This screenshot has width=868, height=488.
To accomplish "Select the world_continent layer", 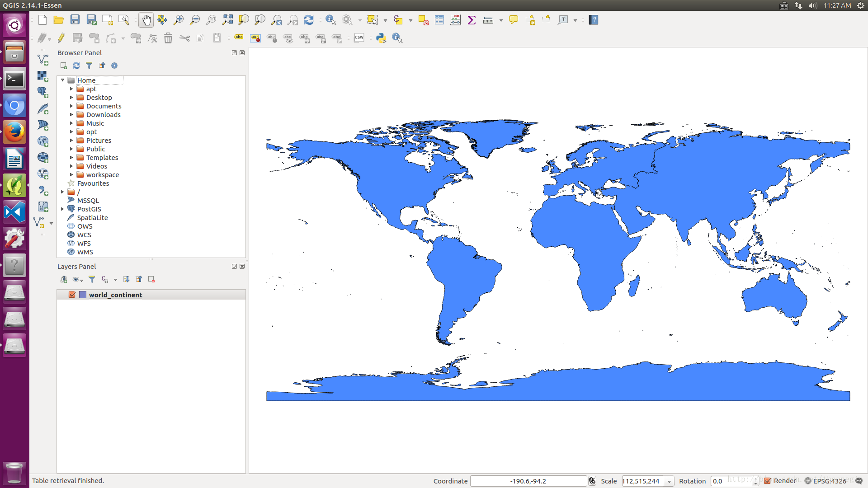I will coord(115,295).
